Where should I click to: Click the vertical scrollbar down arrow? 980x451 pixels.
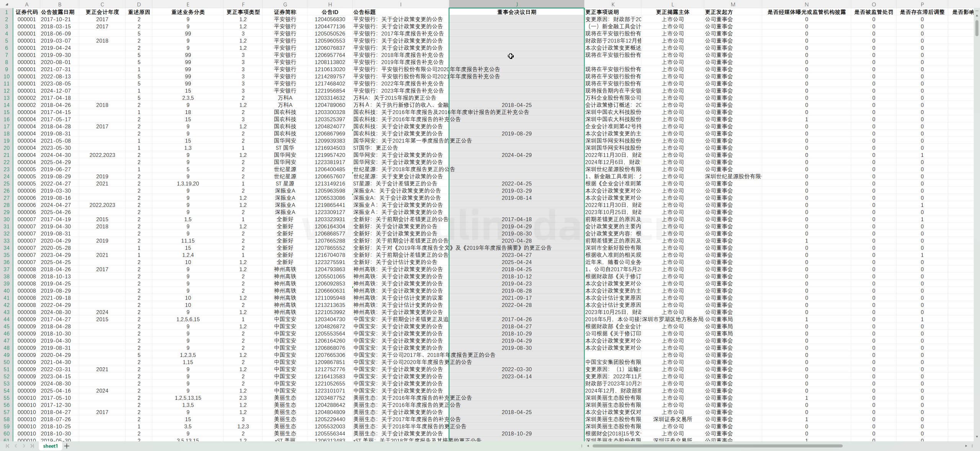(977, 436)
